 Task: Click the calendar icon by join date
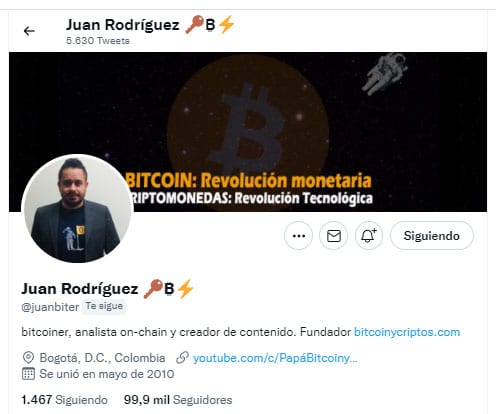28,374
